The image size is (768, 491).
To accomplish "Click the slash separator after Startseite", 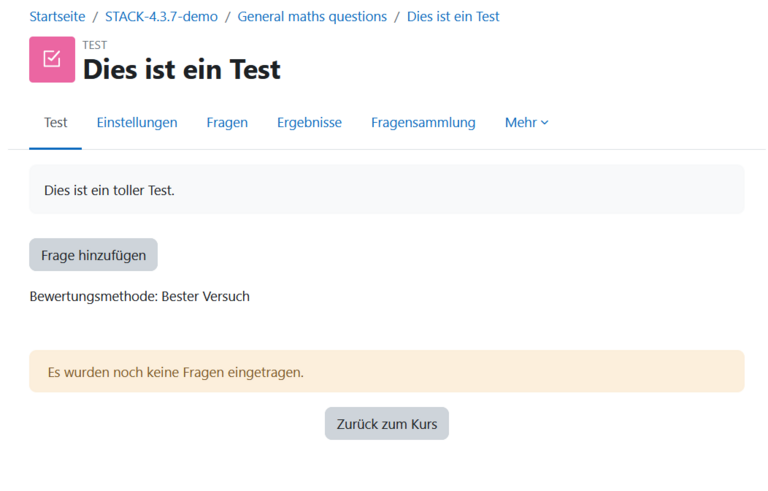I will tap(95, 17).
